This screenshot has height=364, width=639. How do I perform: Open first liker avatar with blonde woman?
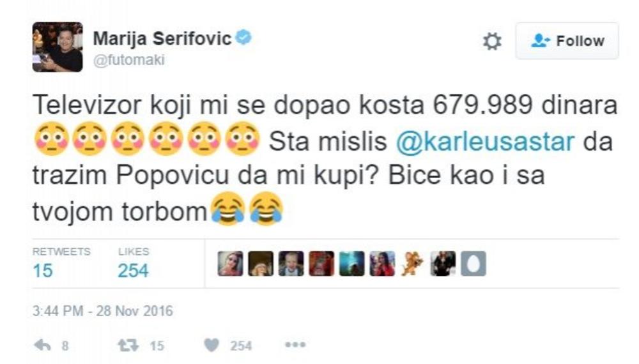[x=230, y=264]
